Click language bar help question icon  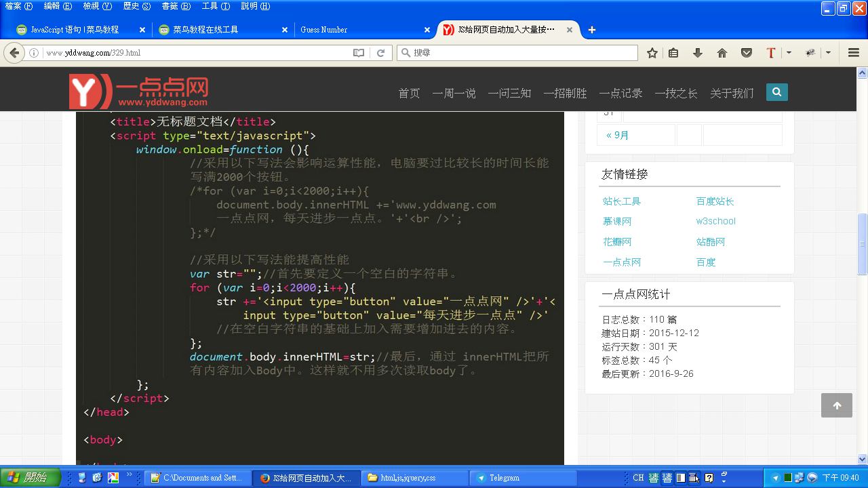click(709, 478)
